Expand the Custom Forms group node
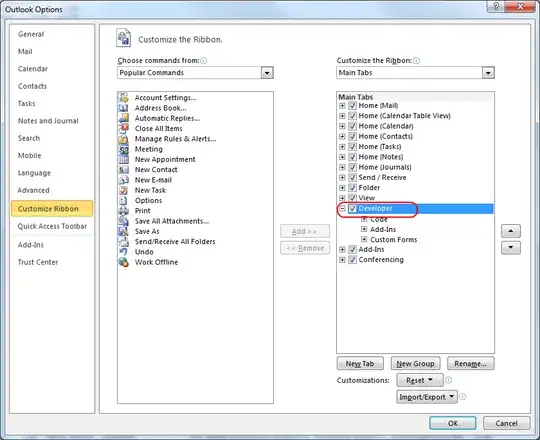Screen dimensions: 540x440 pyautogui.click(x=364, y=239)
